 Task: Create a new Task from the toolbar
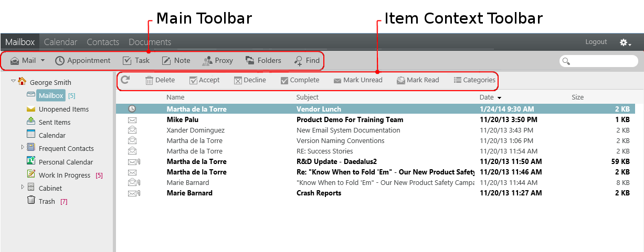(x=136, y=61)
